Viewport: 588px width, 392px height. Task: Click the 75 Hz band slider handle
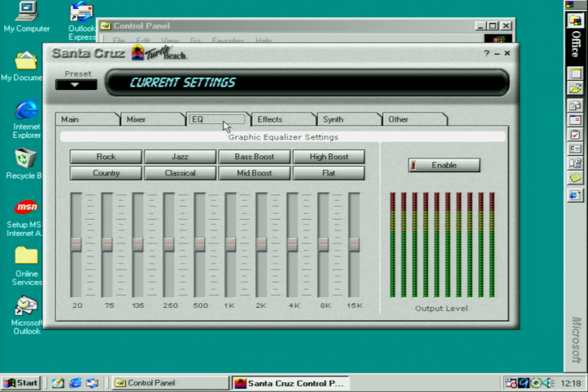coord(107,244)
